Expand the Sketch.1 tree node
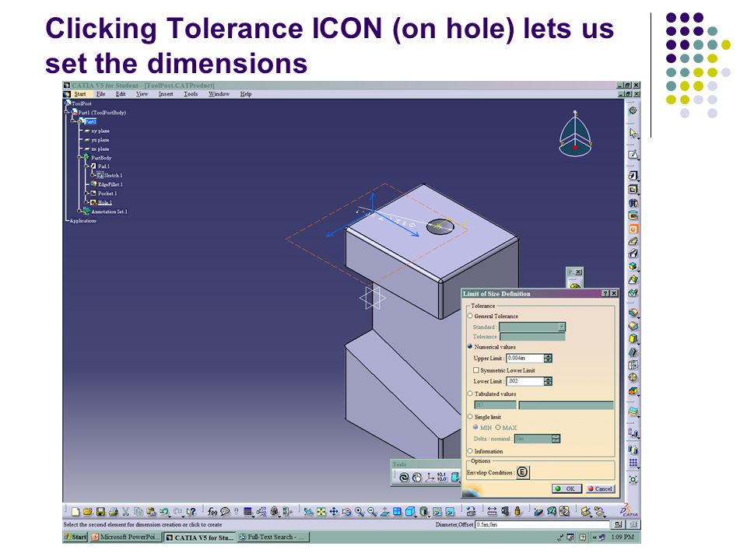747x560 pixels. click(x=93, y=175)
